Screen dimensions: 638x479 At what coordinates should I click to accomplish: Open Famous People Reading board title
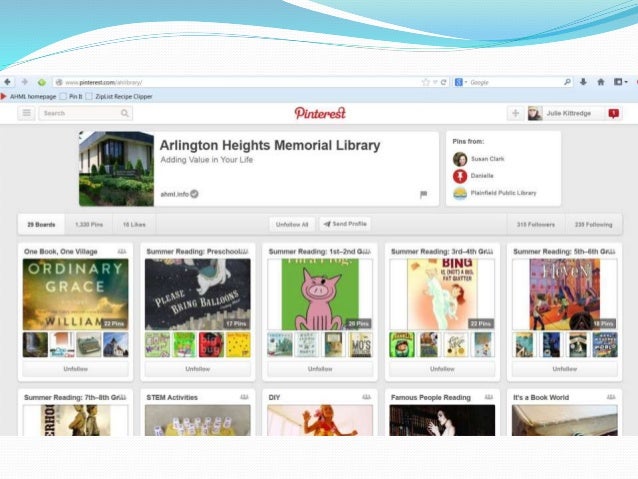click(x=430, y=397)
